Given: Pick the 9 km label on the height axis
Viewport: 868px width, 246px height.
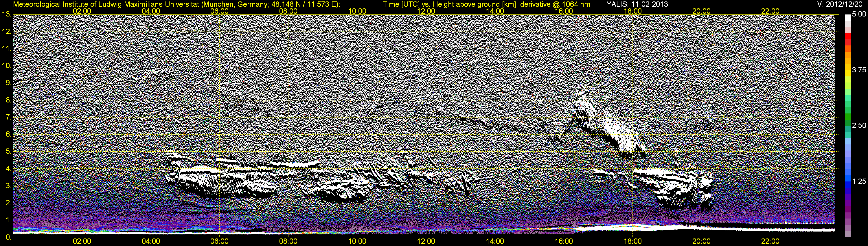Looking at the screenshot, I should pos(8,83).
